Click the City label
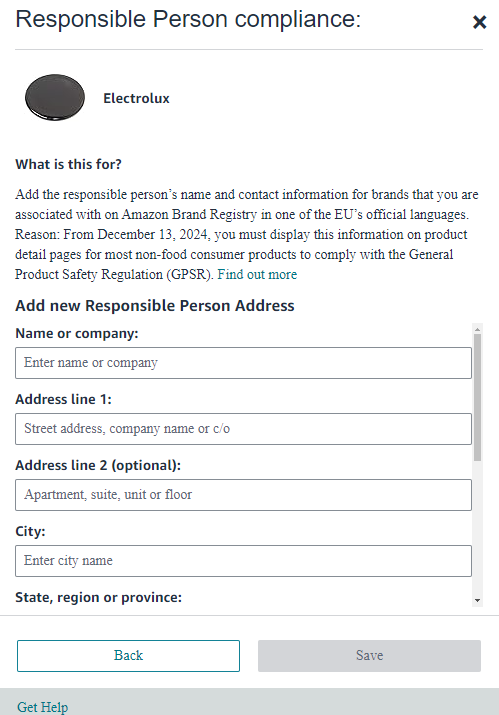Screen dimensions: 499x715 [x=30, y=531]
